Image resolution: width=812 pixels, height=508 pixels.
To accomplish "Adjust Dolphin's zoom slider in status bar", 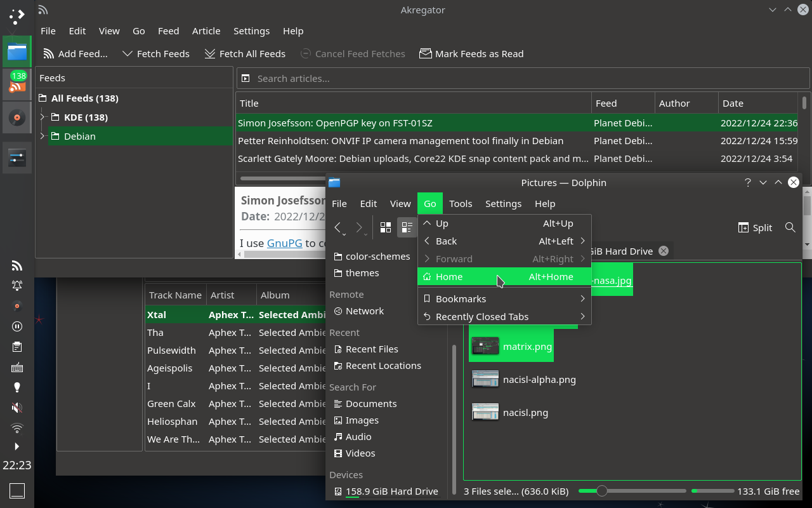I will 632,491.
